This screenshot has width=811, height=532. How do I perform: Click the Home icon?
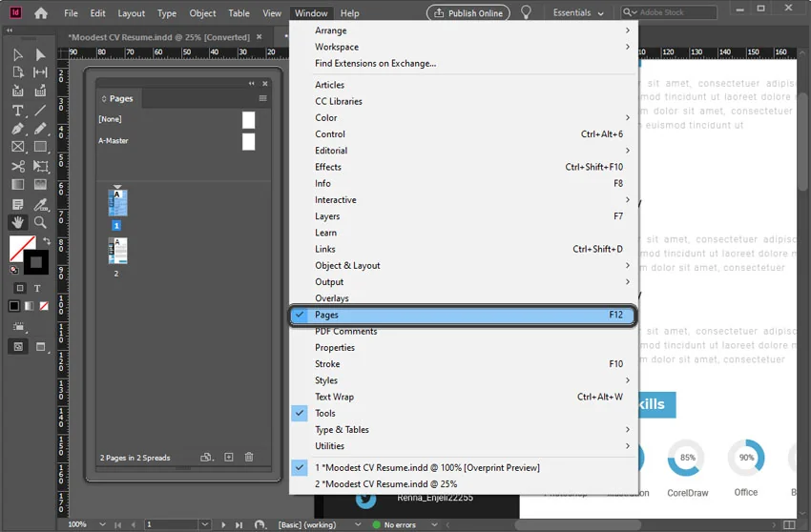point(41,13)
